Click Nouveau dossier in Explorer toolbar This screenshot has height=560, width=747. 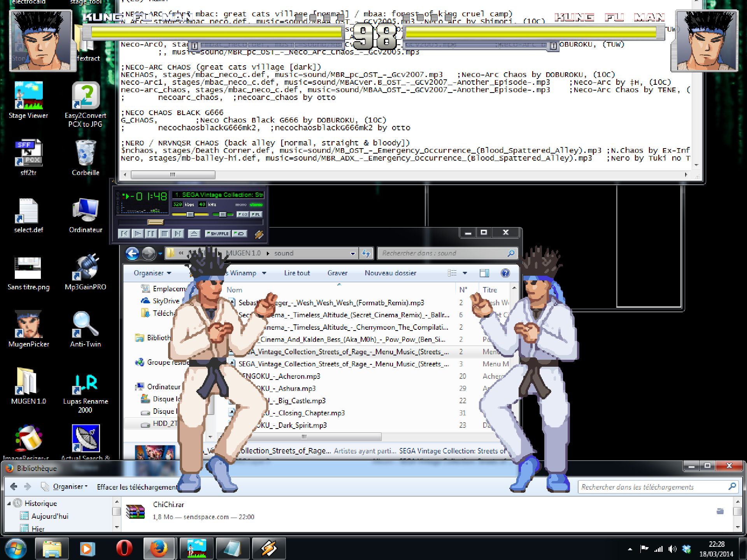pos(390,273)
